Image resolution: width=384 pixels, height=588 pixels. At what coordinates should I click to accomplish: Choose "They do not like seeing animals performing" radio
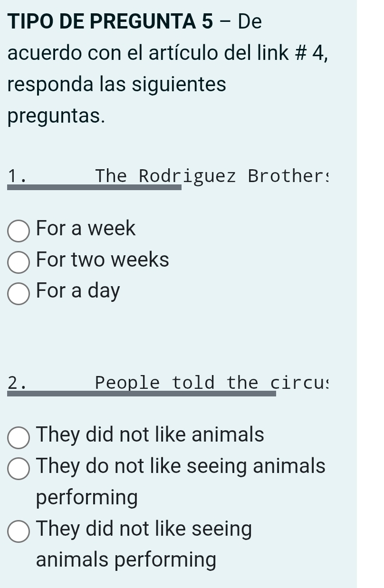[x=19, y=469]
